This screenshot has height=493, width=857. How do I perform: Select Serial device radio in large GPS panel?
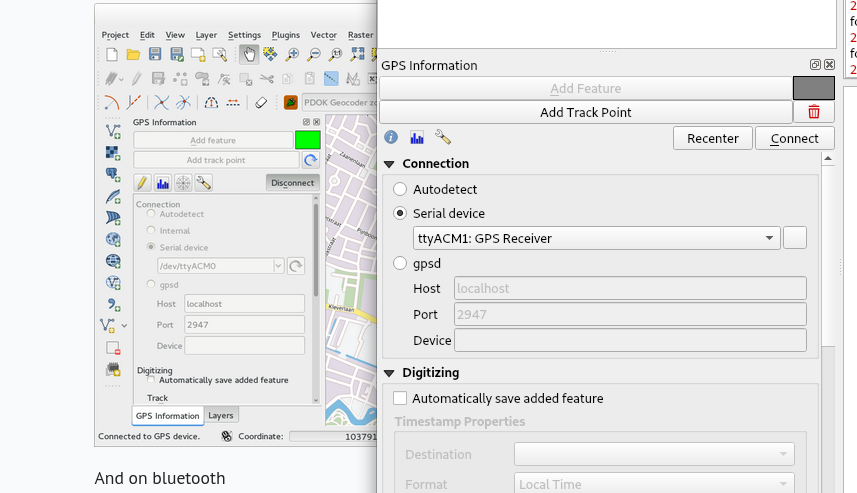click(400, 213)
